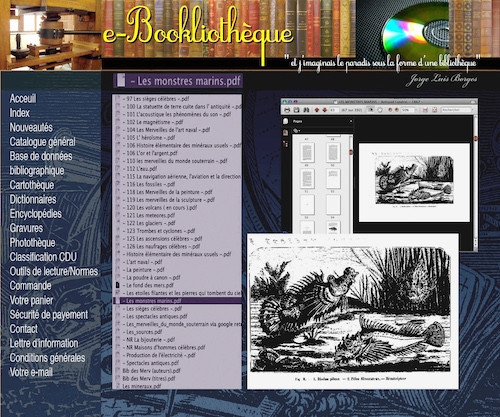Click the large fish engraving preview image

click(353, 311)
